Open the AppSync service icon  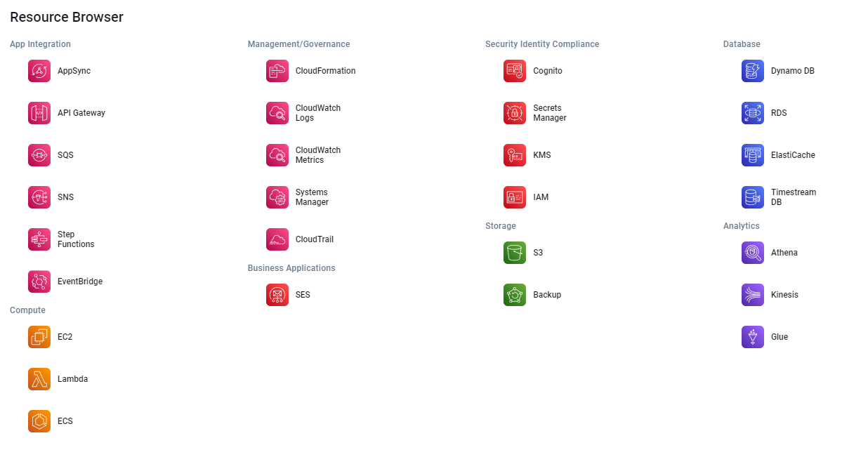coord(39,71)
